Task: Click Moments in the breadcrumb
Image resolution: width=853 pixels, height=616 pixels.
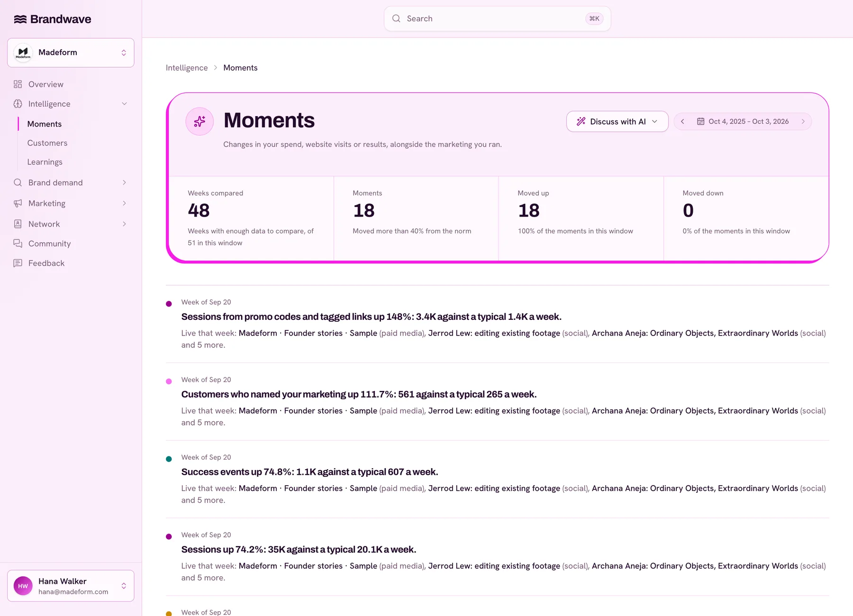Action: (240, 68)
